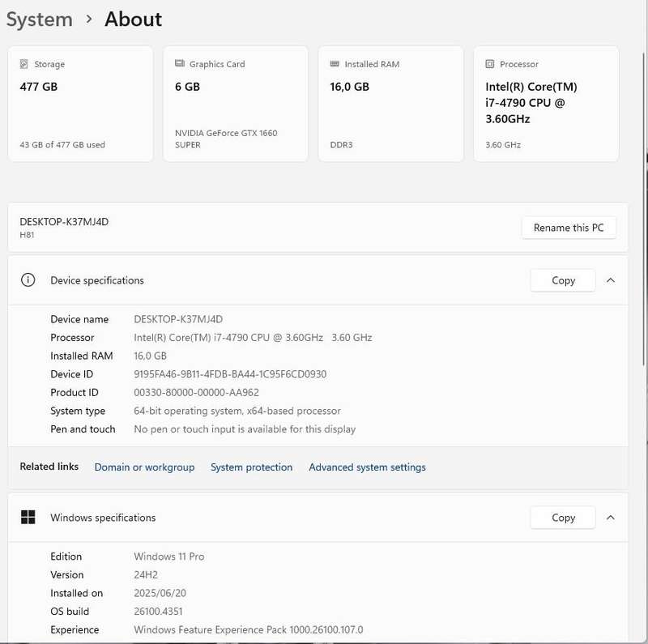Select the Product ID value 00330-80000

[196, 392]
